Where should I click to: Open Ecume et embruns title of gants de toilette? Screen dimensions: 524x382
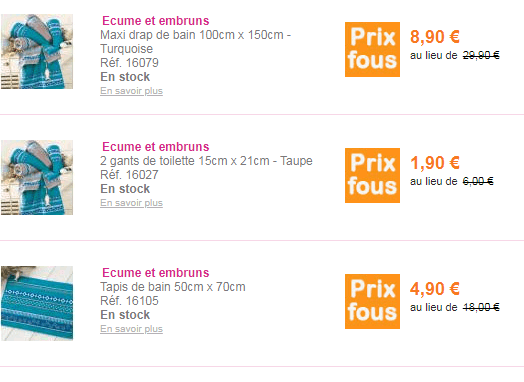156,147
